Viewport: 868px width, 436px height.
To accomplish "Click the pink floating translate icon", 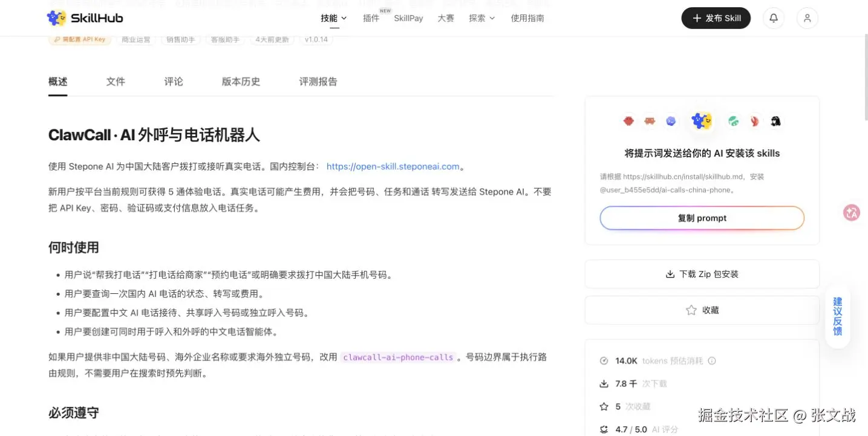I will point(852,212).
